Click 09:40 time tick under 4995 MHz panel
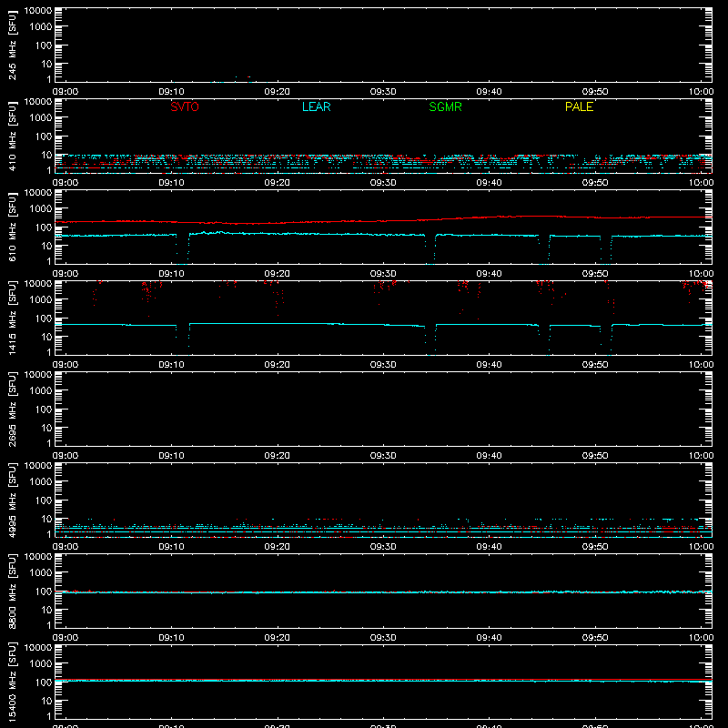This screenshot has height=728, width=728. [489, 547]
